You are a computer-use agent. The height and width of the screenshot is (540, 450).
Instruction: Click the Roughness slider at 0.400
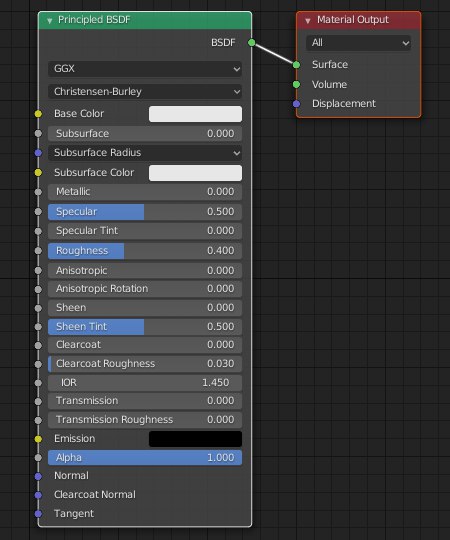(145, 251)
